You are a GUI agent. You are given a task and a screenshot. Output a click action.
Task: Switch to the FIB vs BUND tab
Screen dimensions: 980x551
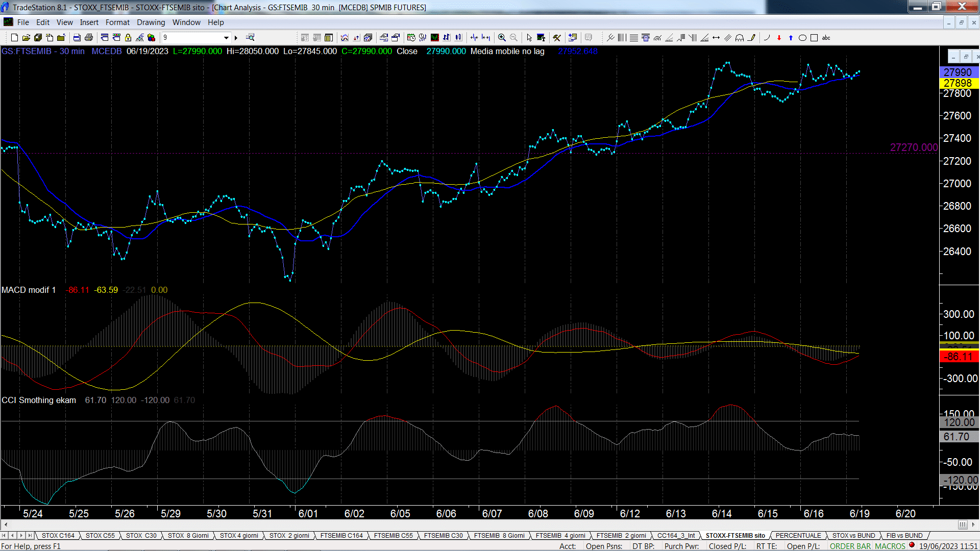[904, 535]
